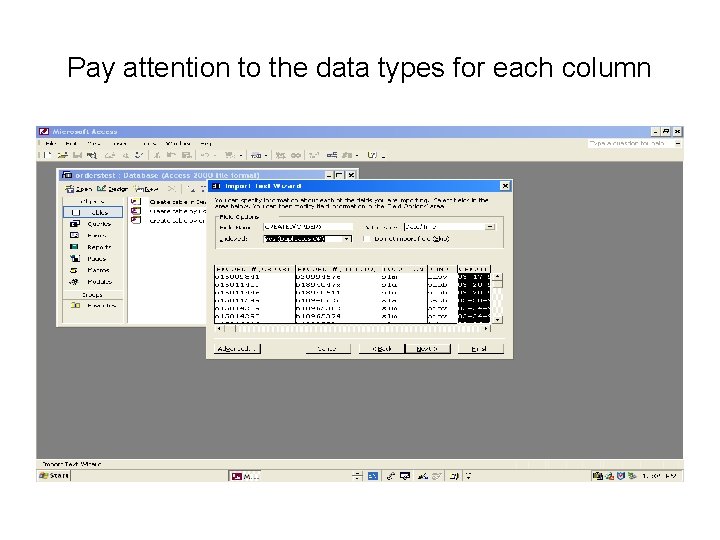The width and height of the screenshot is (720, 540).
Task: Click the Field Name input box
Action: pos(308,227)
